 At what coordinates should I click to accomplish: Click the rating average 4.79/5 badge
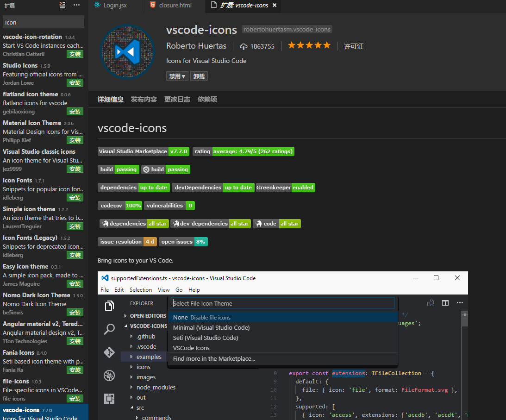(x=244, y=151)
